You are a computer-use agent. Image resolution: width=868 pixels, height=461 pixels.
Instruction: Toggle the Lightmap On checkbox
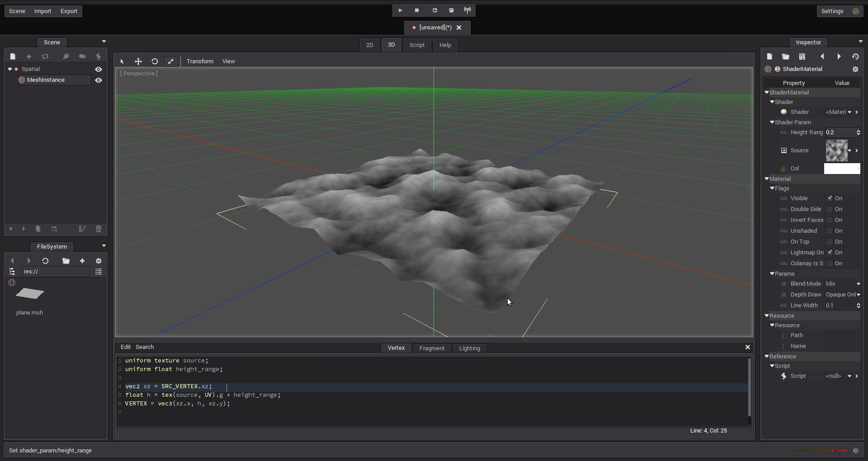click(830, 253)
